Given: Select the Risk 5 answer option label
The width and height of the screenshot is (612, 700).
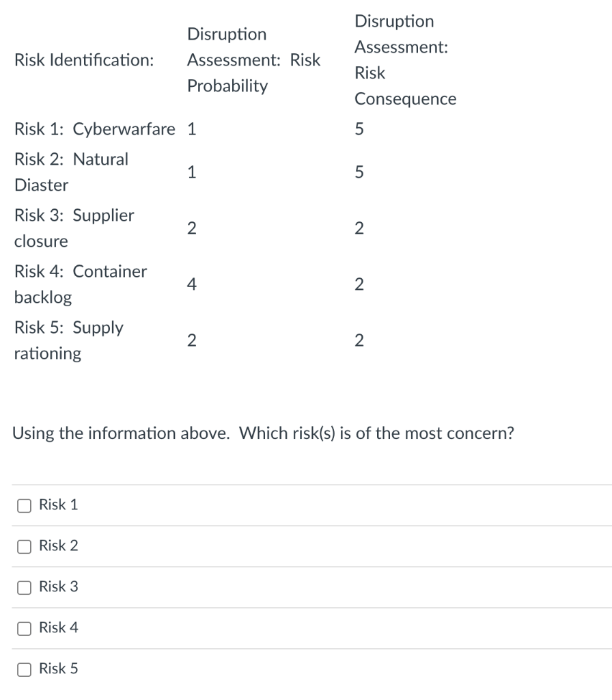Looking at the screenshot, I should 59,669.
